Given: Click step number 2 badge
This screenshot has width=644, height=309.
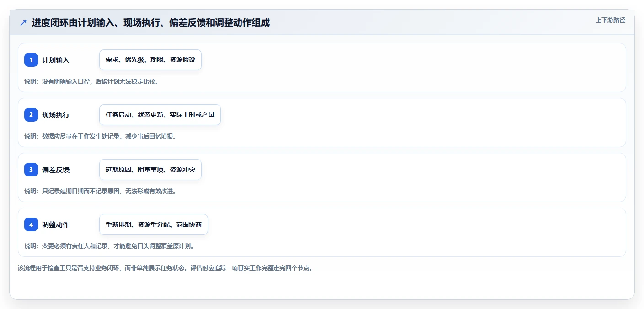Looking at the screenshot, I should pos(31,115).
